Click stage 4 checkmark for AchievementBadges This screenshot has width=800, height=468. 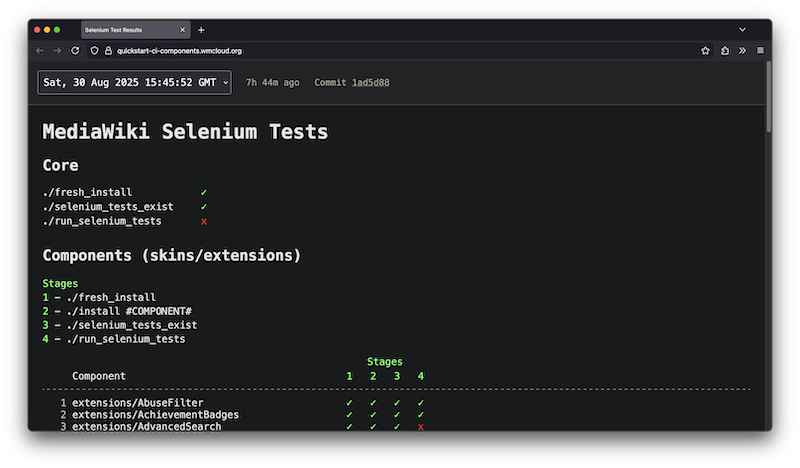click(x=420, y=415)
